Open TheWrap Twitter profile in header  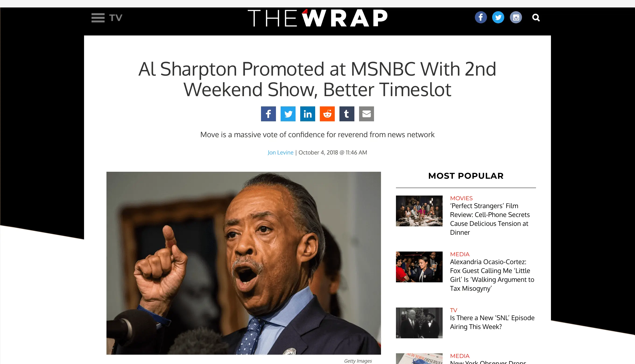pyautogui.click(x=498, y=17)
